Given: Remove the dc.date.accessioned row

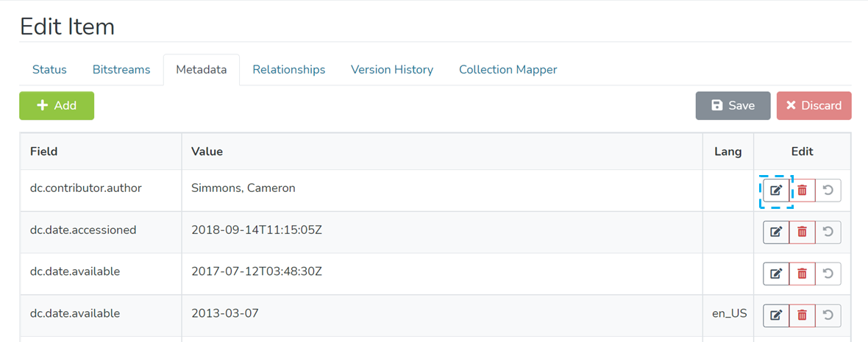Looking at the screenshot, I should 802,232.
